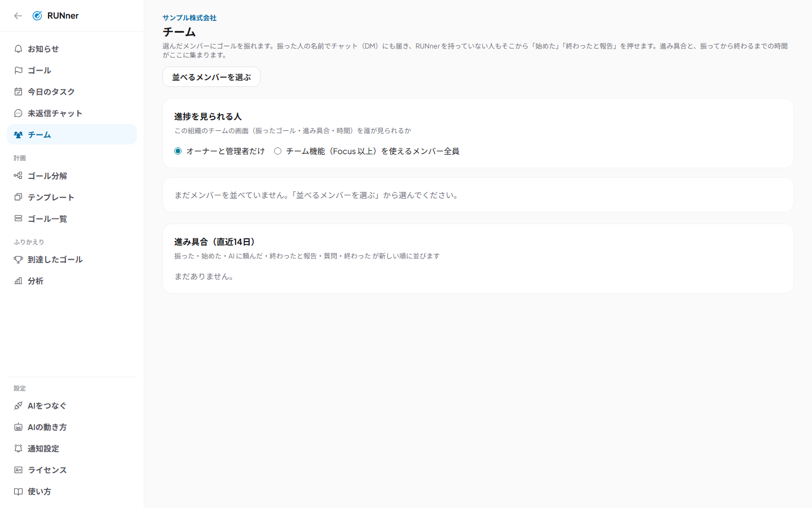Open the 未返信チャット chat bubble icon

18,113
